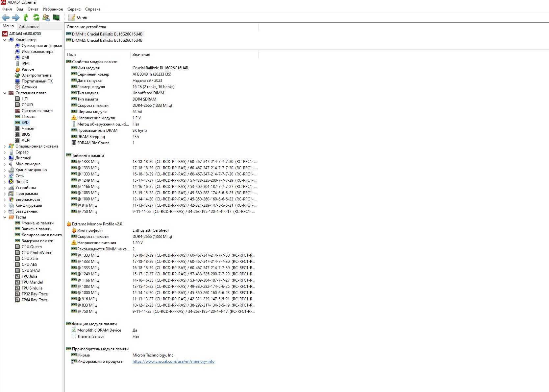Select the ЦП processor icon item
Image resolution: width=549 pixels, height=392 pixels.
(17, 99)
